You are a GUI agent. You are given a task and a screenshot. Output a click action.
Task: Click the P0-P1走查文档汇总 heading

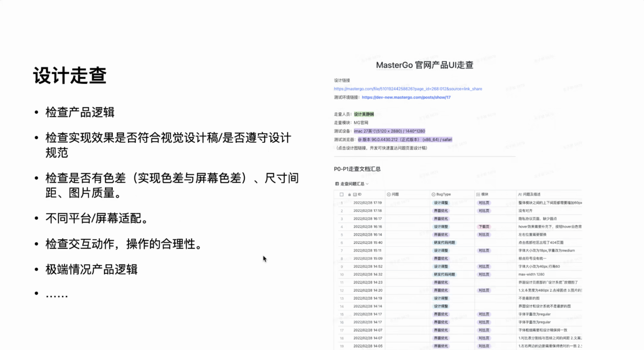(357, 169)
